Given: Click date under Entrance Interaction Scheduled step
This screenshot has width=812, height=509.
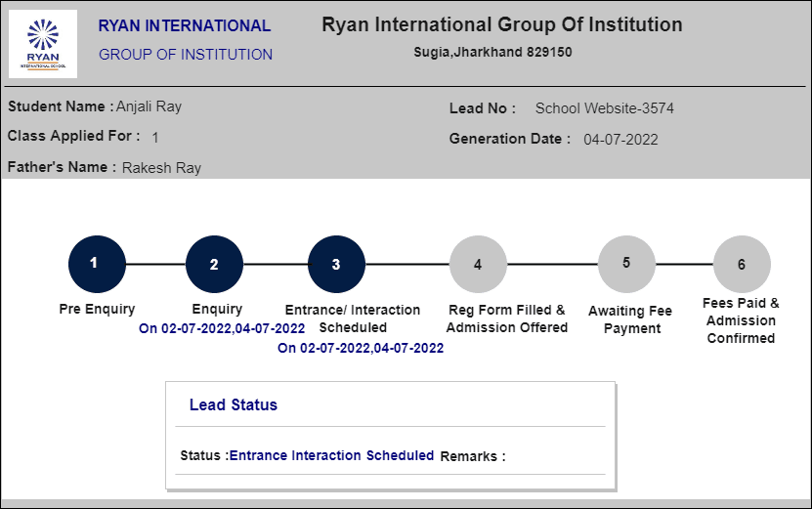Looking at the screenshot, I should click(x=361, y=348).
